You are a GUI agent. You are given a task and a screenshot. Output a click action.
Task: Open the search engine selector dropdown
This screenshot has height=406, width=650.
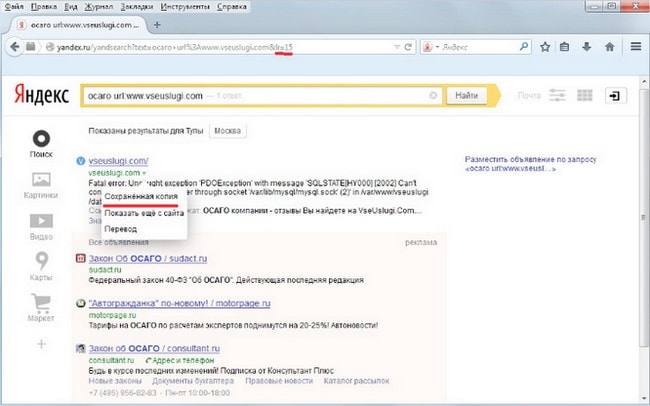(430, 47)
